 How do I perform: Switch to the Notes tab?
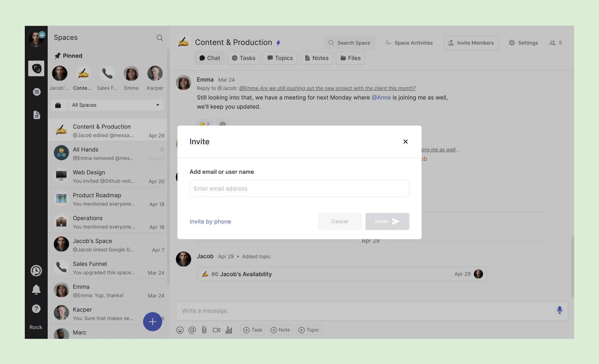coord(317,58)
